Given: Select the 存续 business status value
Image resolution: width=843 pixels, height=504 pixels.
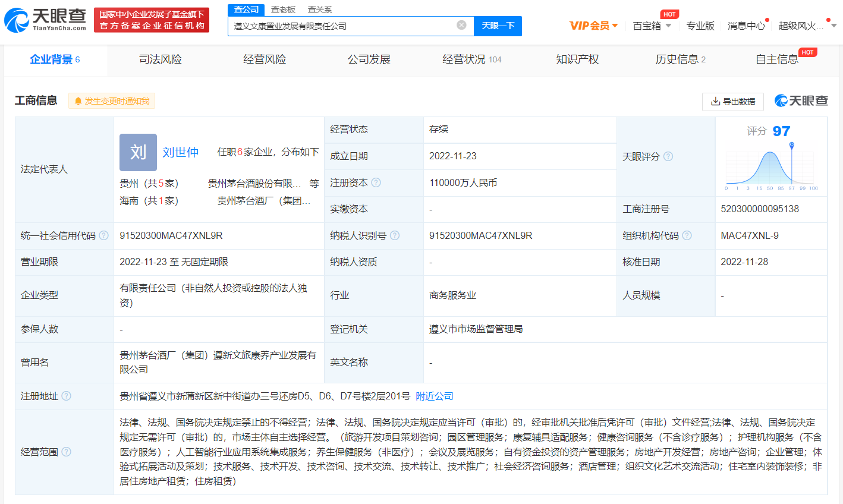Looking at the screenshot, I should coord(439,129).
